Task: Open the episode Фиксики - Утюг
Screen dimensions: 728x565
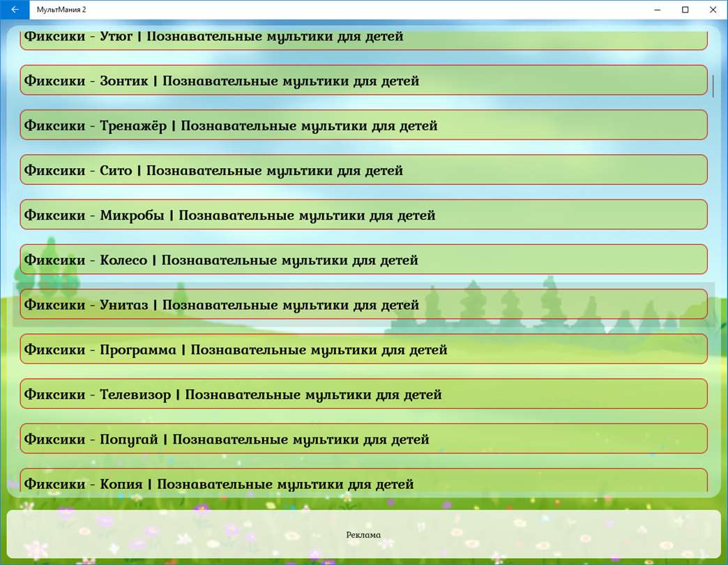Action: 363,40
